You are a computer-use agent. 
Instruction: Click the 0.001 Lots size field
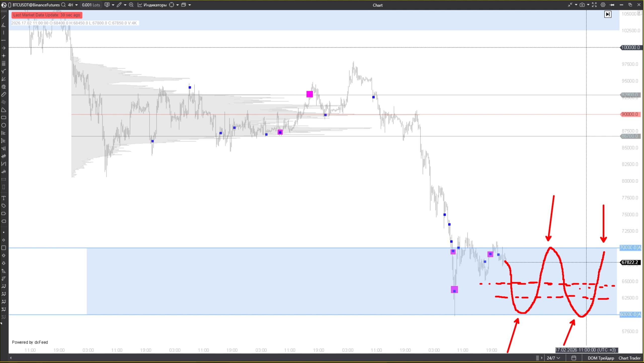[91, 5]
